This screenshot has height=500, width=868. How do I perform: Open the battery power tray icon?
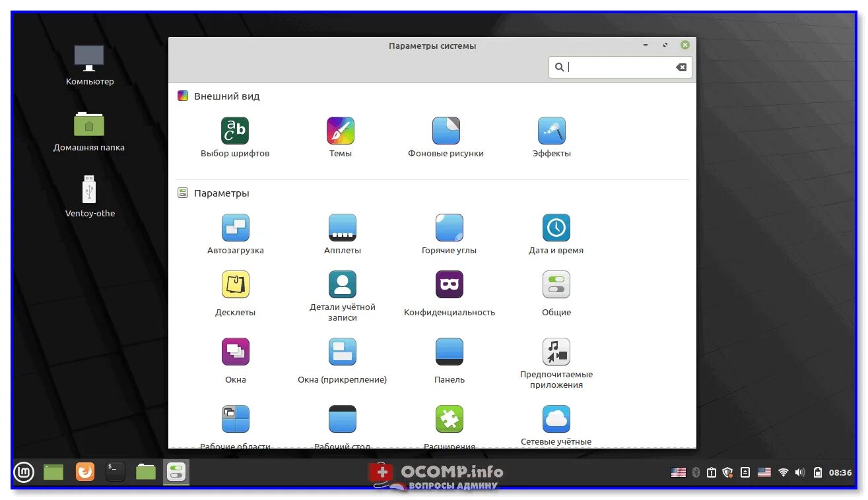pyautogui.click(x=818, y=472)
